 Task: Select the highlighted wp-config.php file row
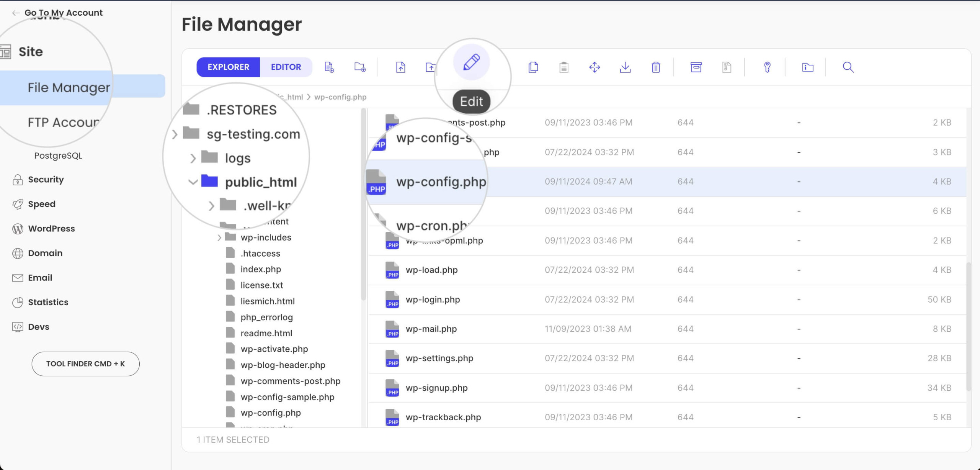click(667, 182)
